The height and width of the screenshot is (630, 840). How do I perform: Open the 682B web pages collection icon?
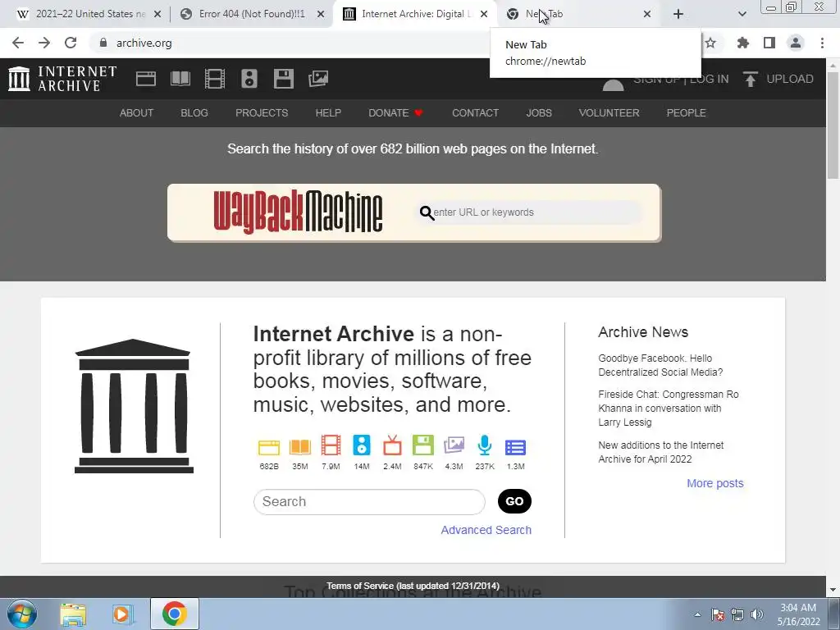pyautogui.click(x=269, y=447)
